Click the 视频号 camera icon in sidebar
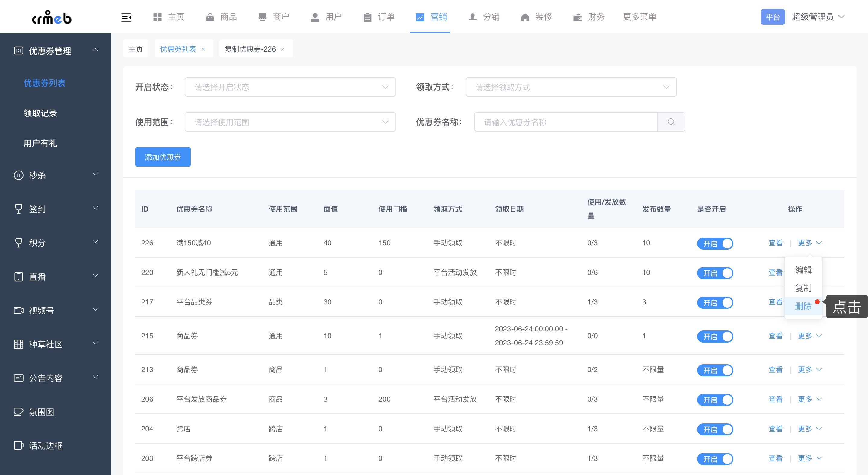This screenshot has height=475, width=868. click(18, 310)
